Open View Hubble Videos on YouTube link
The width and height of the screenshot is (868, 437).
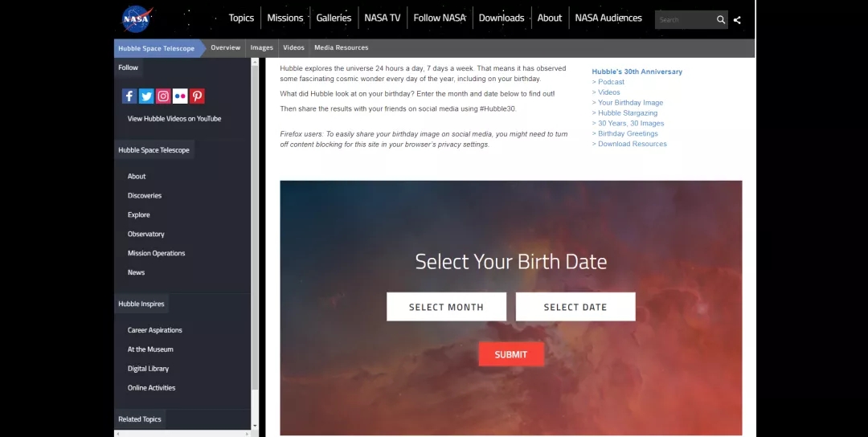coord(174,118)
